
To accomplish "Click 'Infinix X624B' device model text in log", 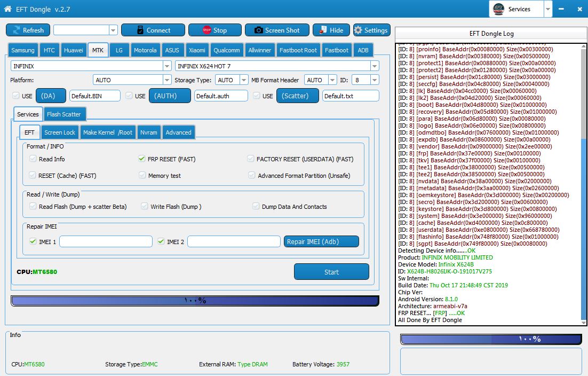I will (x=456, y=264).
